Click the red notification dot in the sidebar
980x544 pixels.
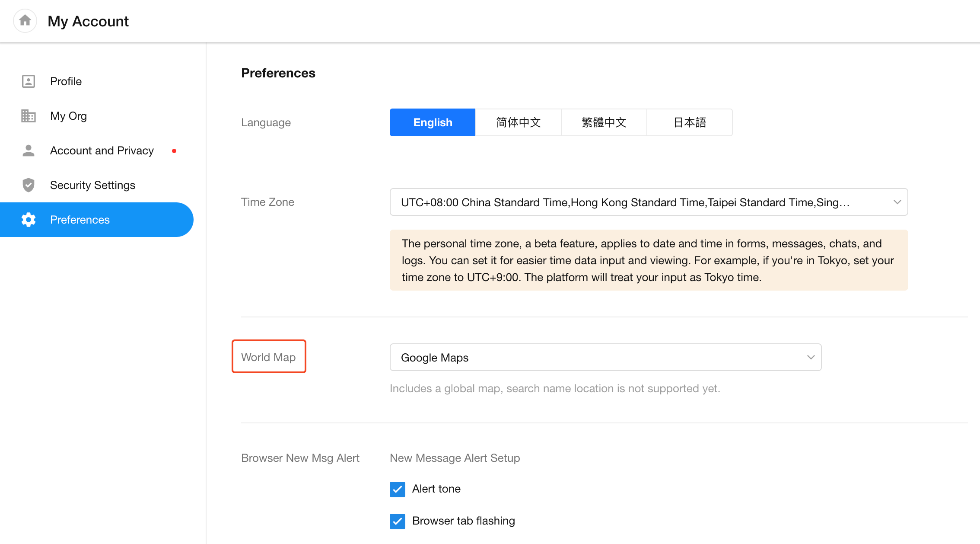click(x=174, y=151)
